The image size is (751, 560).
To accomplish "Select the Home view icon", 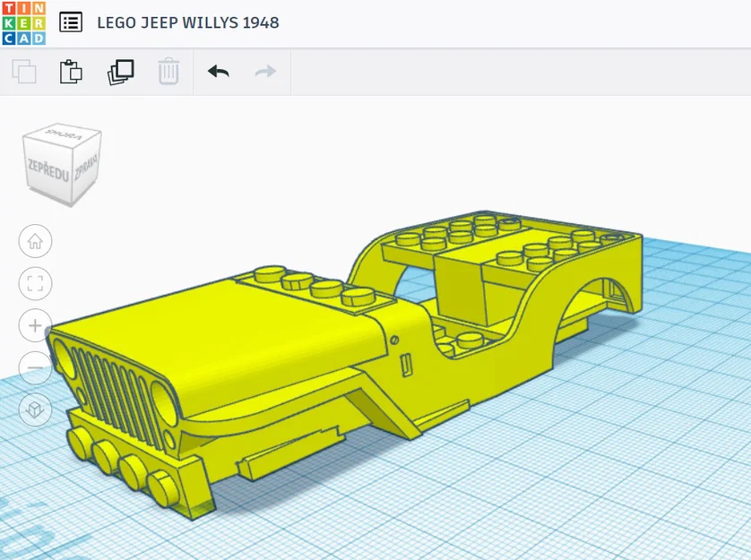I will pos(33,241).
